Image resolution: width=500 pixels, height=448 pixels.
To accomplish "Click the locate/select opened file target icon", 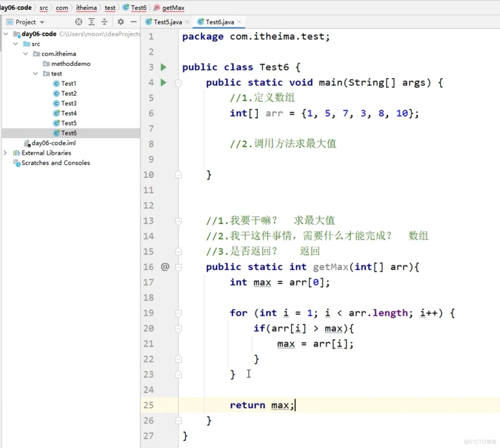I will pos(79,22).
